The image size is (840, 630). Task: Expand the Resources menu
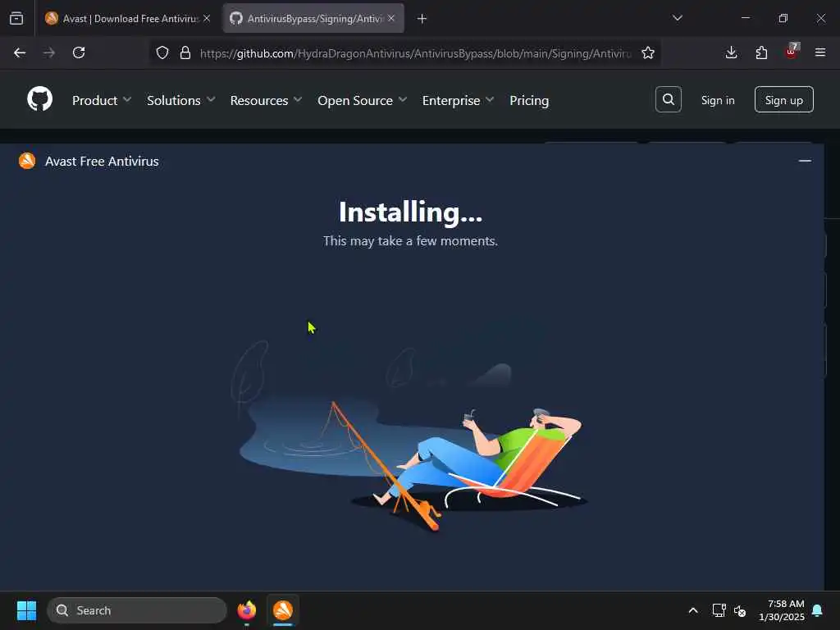pyautogui.click(x=266, y=100)
